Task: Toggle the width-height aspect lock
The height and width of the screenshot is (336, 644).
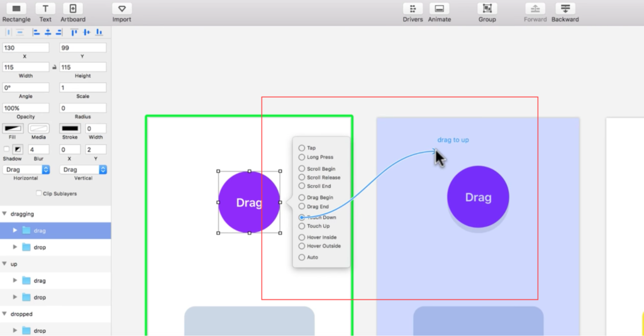Action: click(x=54, y=67)
